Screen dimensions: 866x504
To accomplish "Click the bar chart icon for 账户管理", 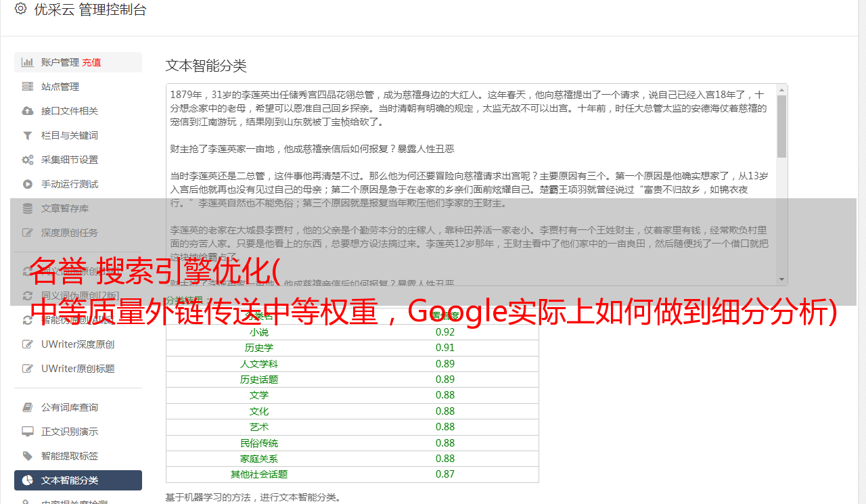I will (x=28, y=62).
